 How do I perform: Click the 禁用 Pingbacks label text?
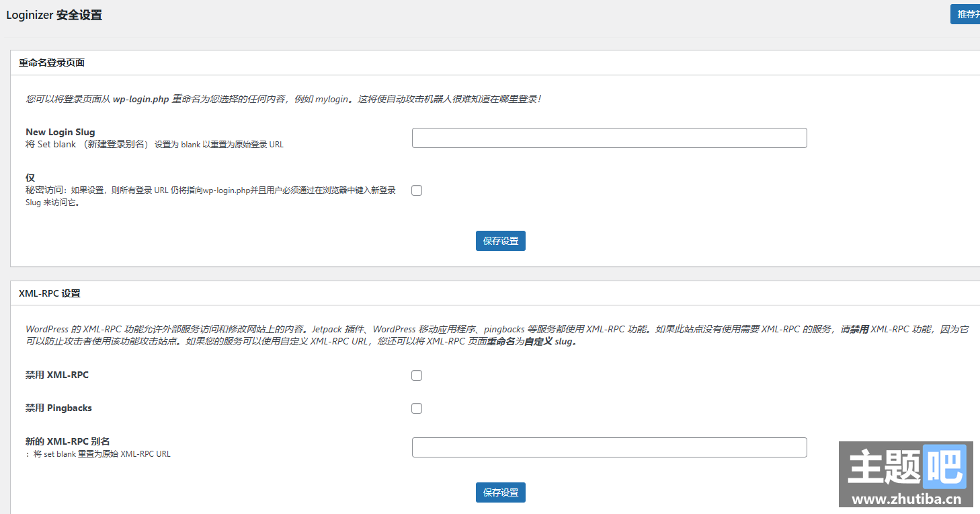(58, 408)
